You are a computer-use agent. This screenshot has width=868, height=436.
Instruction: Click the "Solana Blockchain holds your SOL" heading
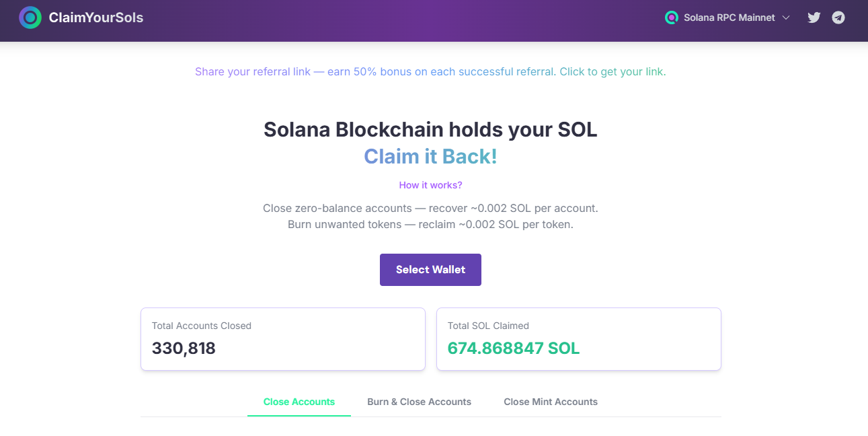point(430,129)
